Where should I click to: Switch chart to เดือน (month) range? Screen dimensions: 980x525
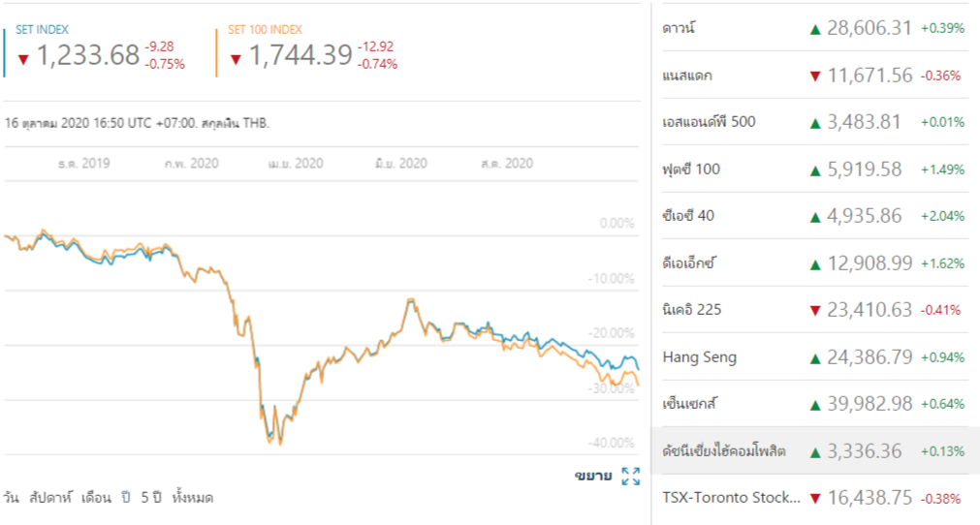pyautogui.click(x=98, y=498)
